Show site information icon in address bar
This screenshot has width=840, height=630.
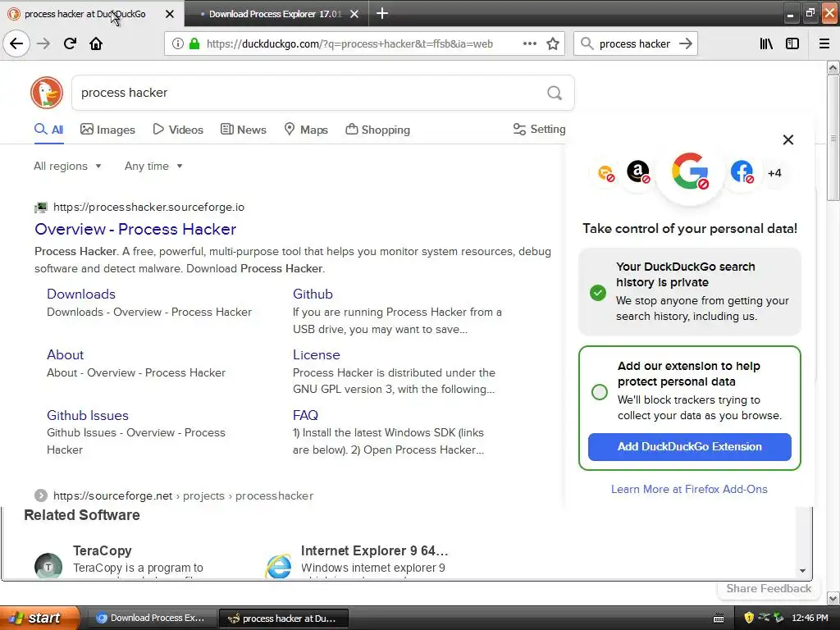pos(178,44)
